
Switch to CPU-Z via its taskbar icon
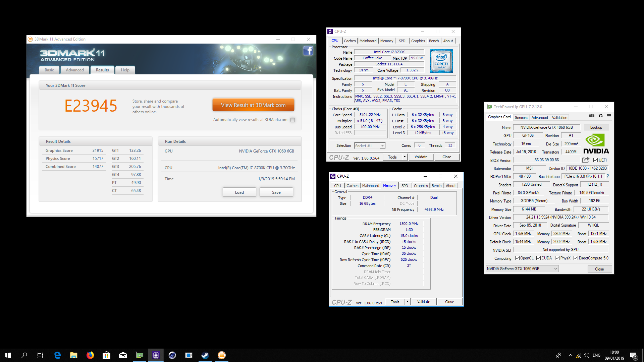156,355
